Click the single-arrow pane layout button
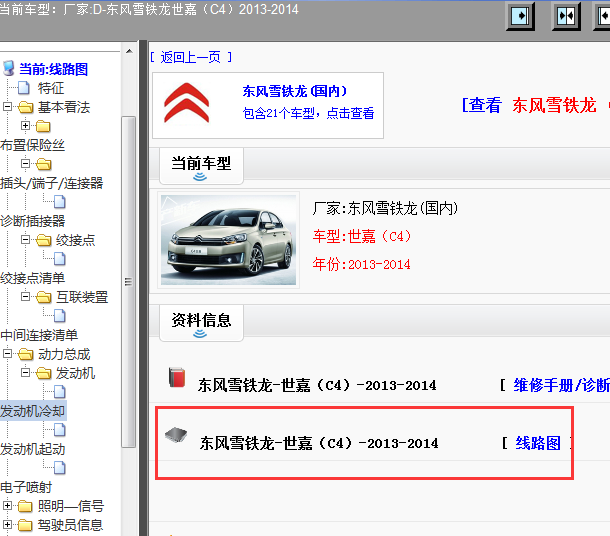 pos(520,16)
